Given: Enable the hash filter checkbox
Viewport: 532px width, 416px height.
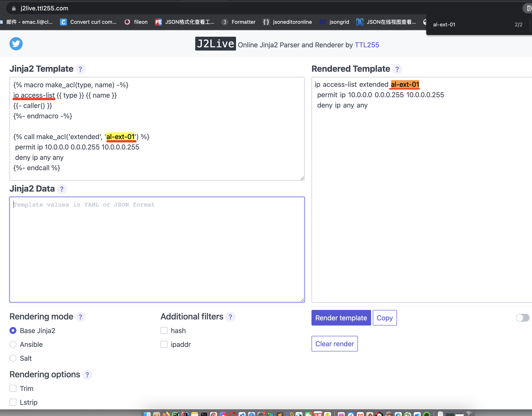Looking at the screenshot, I should (x=164, y=331).
